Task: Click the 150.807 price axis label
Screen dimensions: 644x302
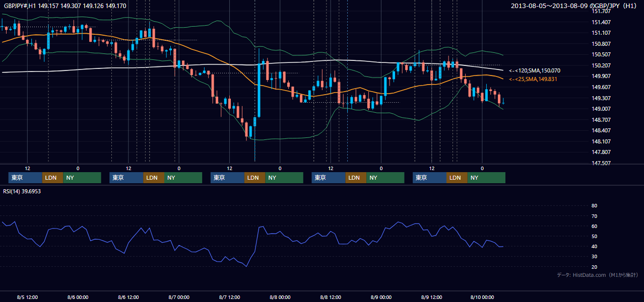Action: tap(601, 44)
